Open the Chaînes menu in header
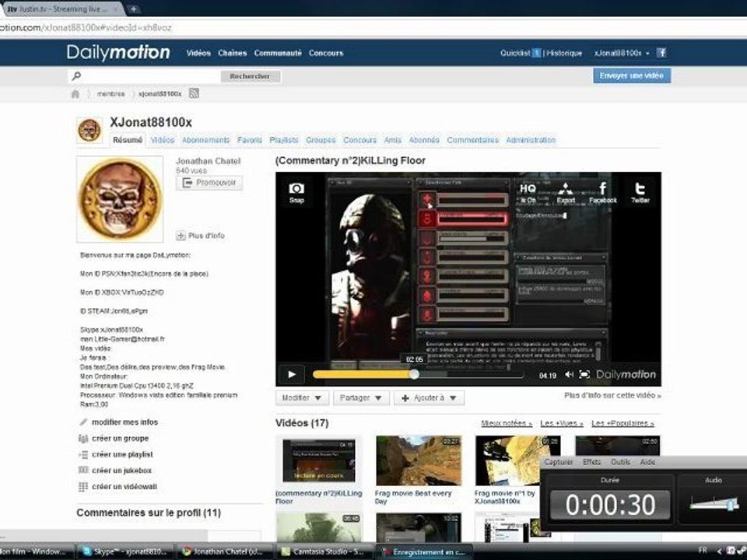The image size is (747, 560). 233,53
